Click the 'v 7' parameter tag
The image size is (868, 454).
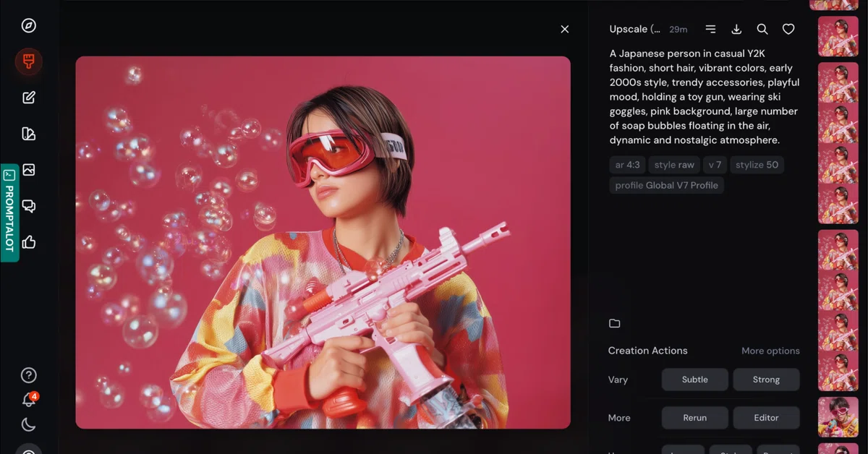[715, 165]
